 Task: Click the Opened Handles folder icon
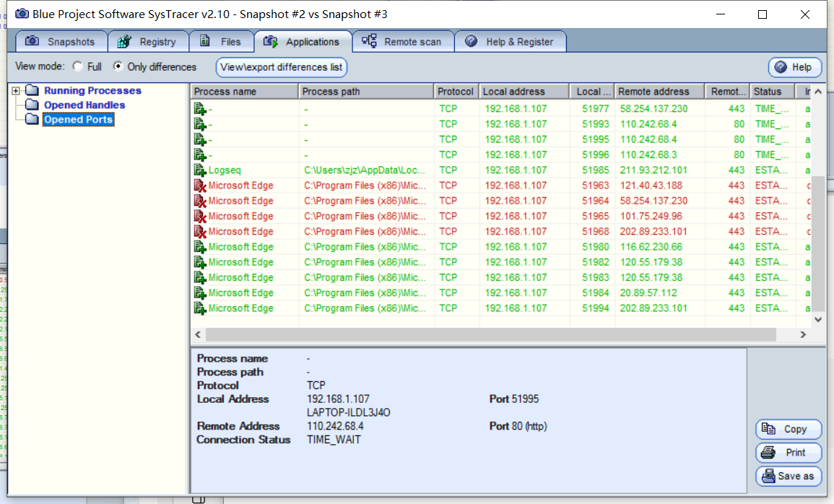click(x=32, y=104)
